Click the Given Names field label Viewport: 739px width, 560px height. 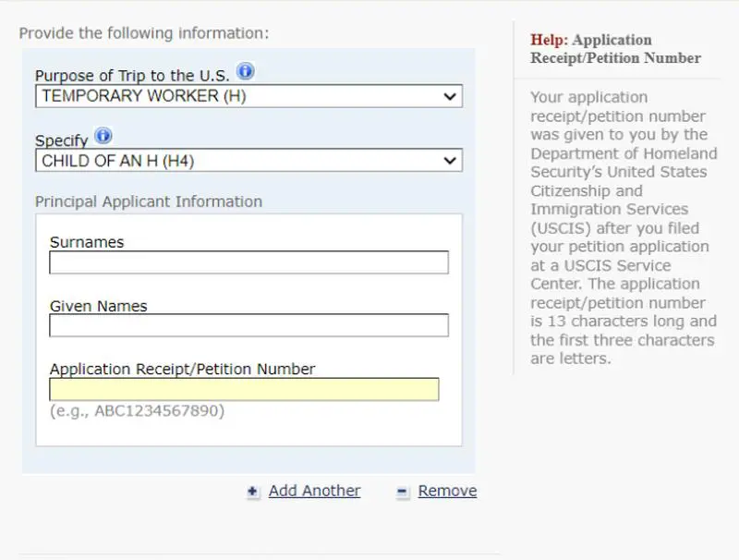point(98,306)
